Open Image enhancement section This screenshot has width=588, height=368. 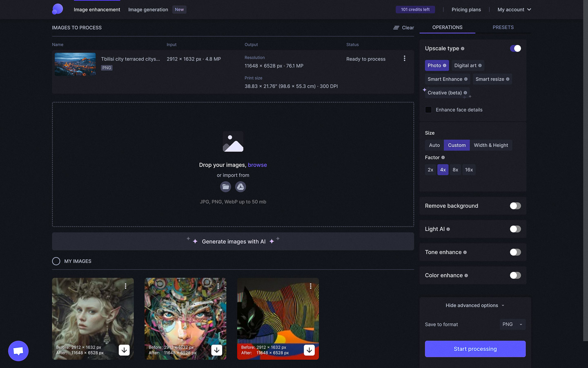[x=97, y=9]
